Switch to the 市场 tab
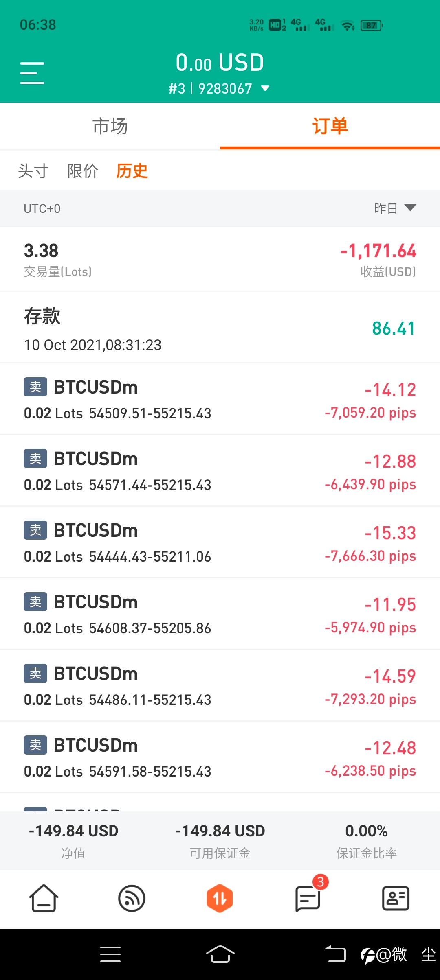 click(110, 126)
